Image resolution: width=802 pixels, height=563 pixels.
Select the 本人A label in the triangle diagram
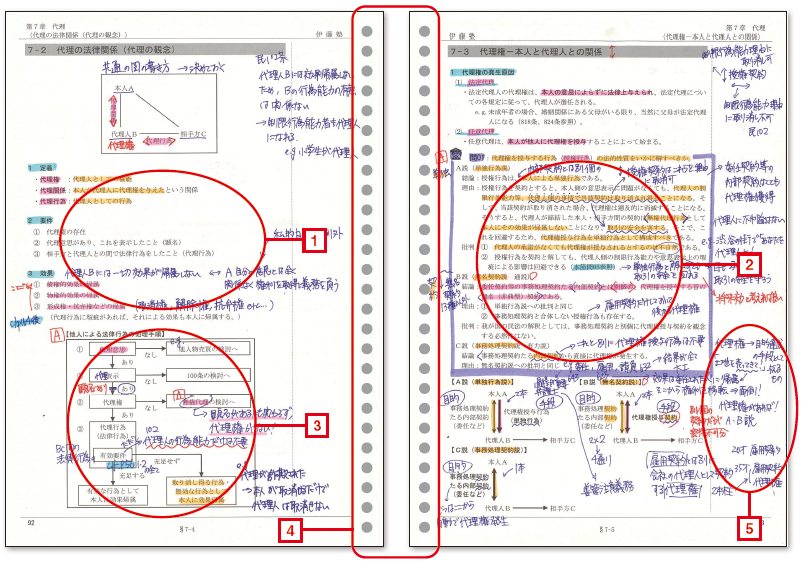click(x=125, y=89)
